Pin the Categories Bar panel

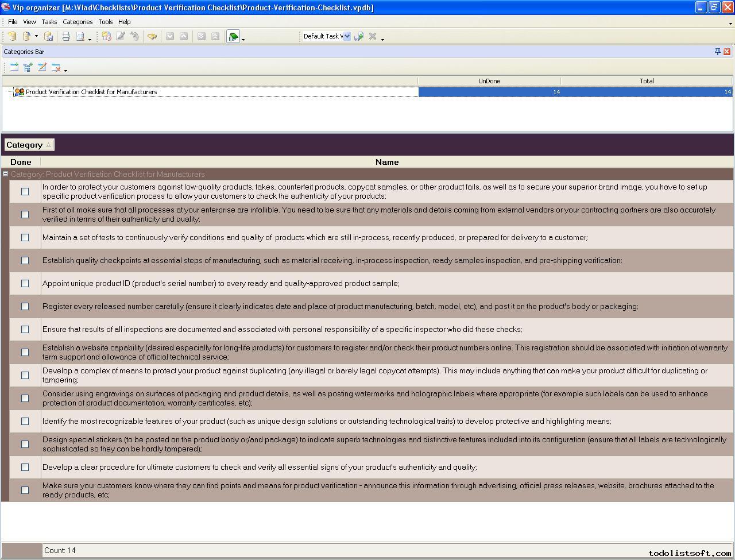click(x=717, y=52)
